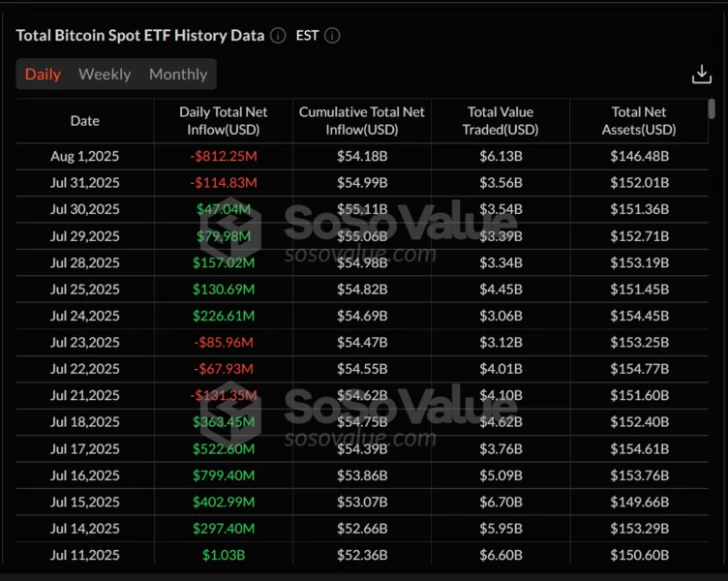Click the $130.69M inflow value
728x581 pixels.
coord(224,289)
